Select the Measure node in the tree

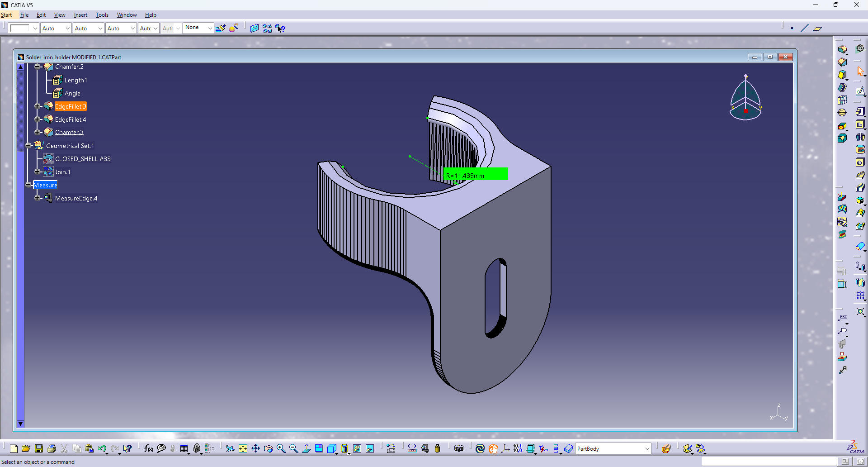tap(45, 185)
